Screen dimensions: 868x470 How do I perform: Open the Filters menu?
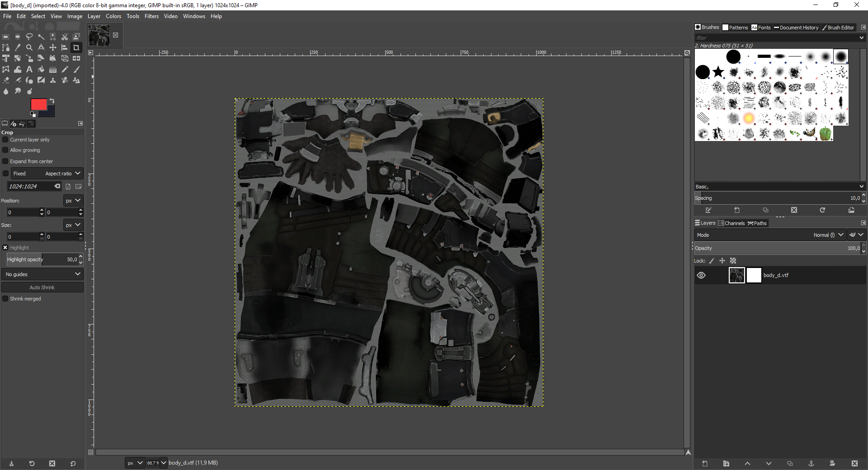click(x=151, y=16)
